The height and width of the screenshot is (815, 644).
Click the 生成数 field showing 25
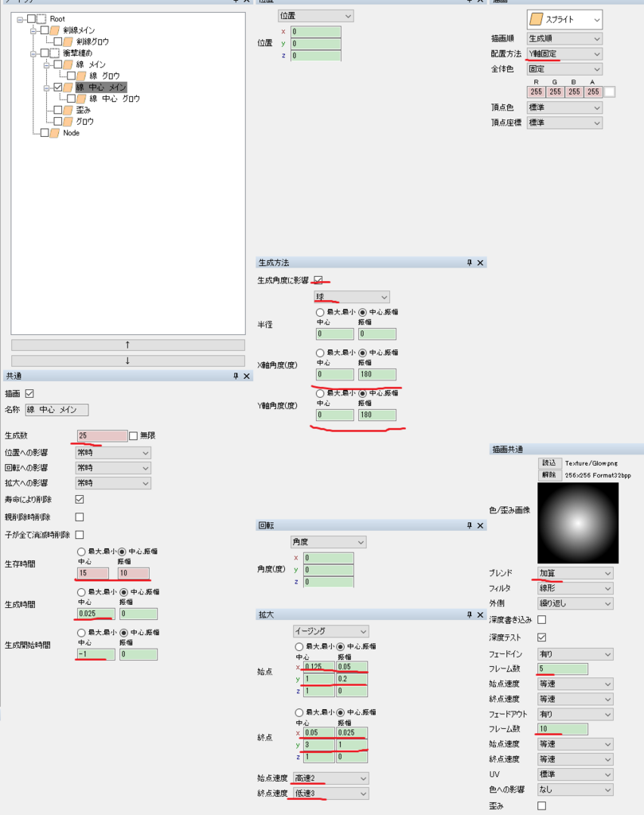click(102, 435)
